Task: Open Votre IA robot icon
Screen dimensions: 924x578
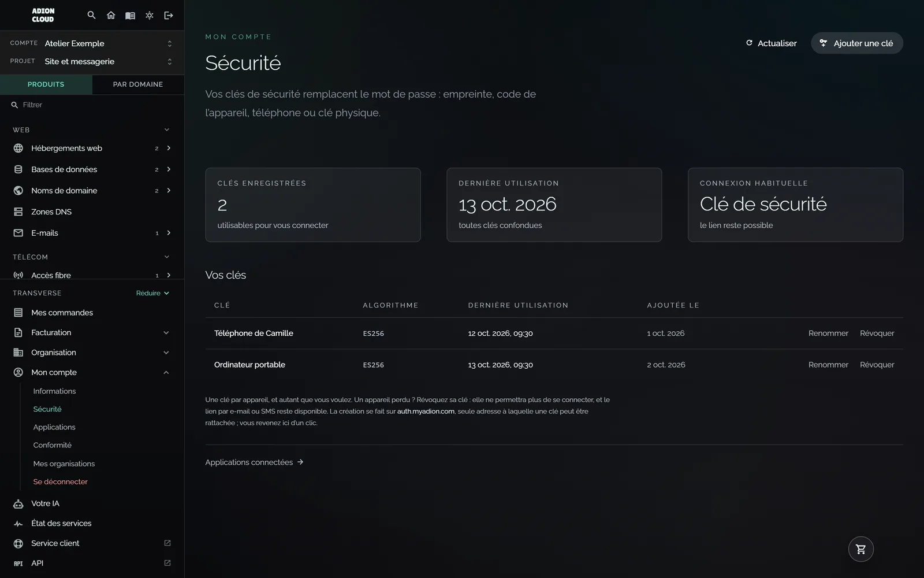Action: click(x=18, y=503)
